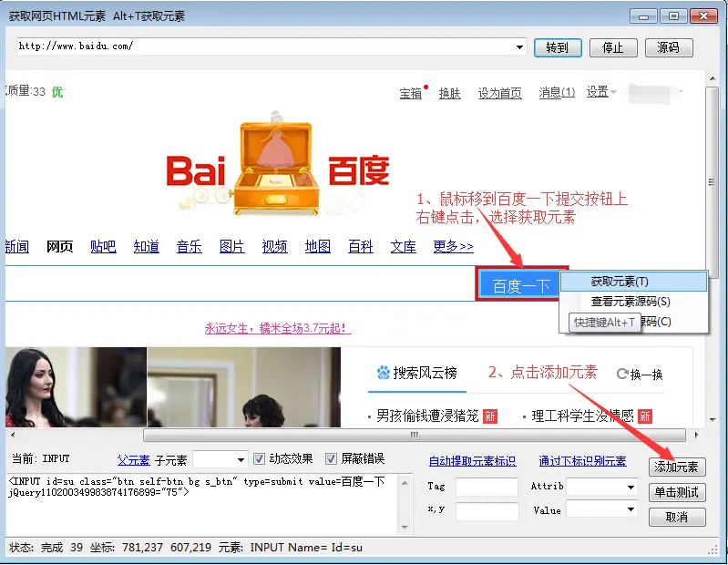
Task: Open the 宝箱 link
Action: pyautogui.click(x=411, y=93)
